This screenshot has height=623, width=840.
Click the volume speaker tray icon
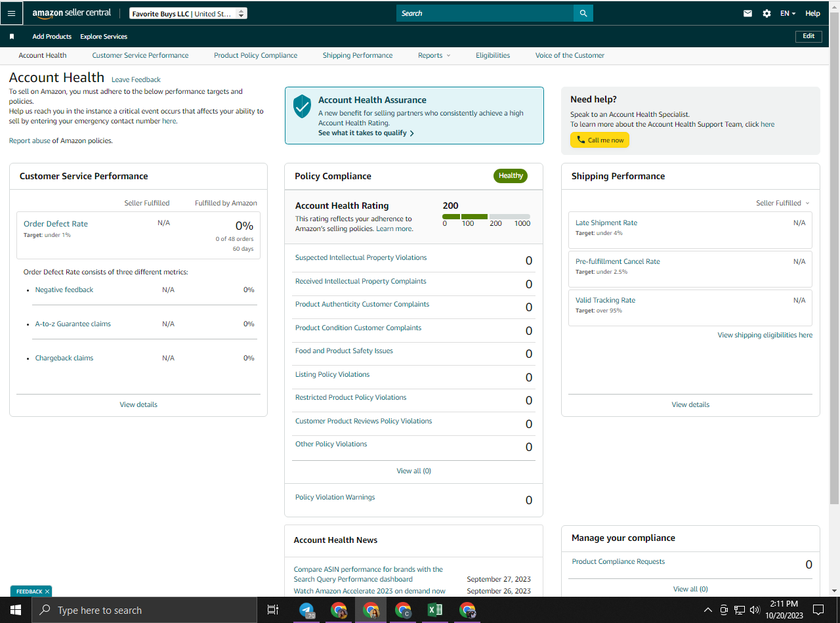755,610
